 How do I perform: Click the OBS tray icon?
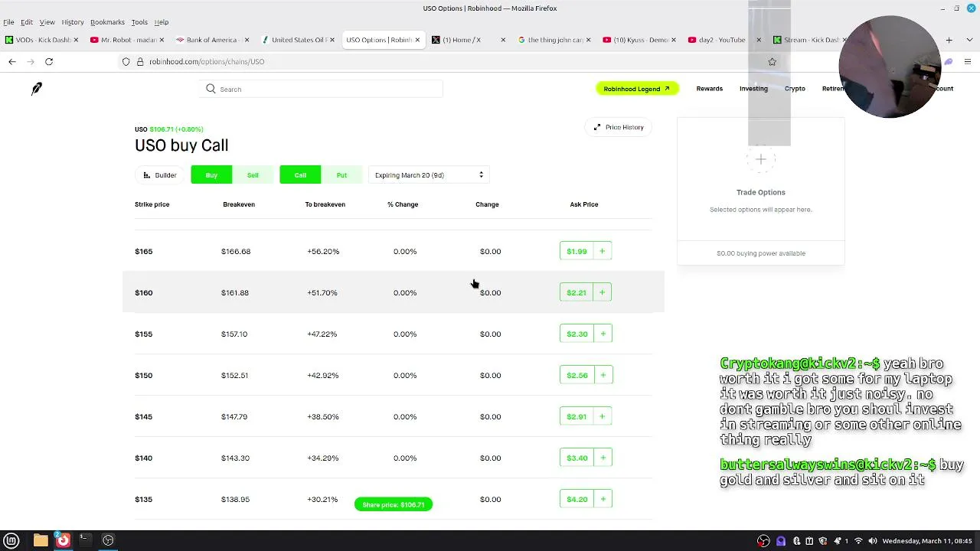[763, 541]
